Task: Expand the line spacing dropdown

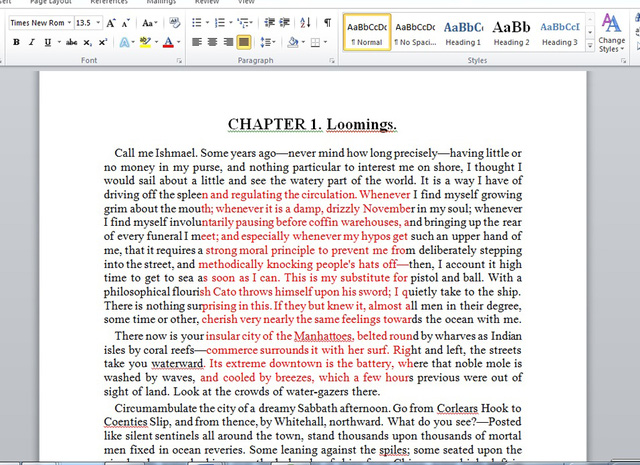Action: (x=272, y=42)
